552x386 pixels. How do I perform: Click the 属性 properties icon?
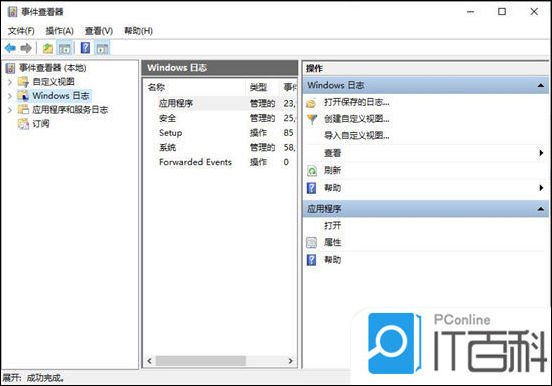coord(312,242)
